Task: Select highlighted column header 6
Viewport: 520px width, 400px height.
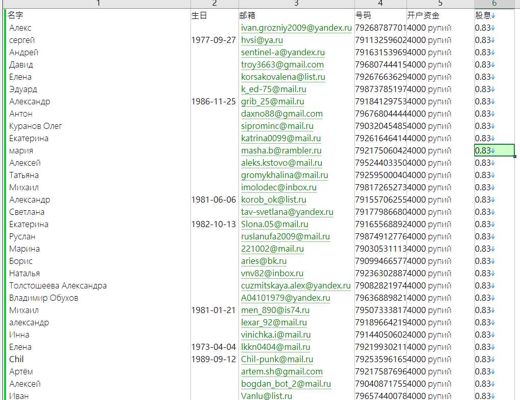Action: click(x=494, y=4)
